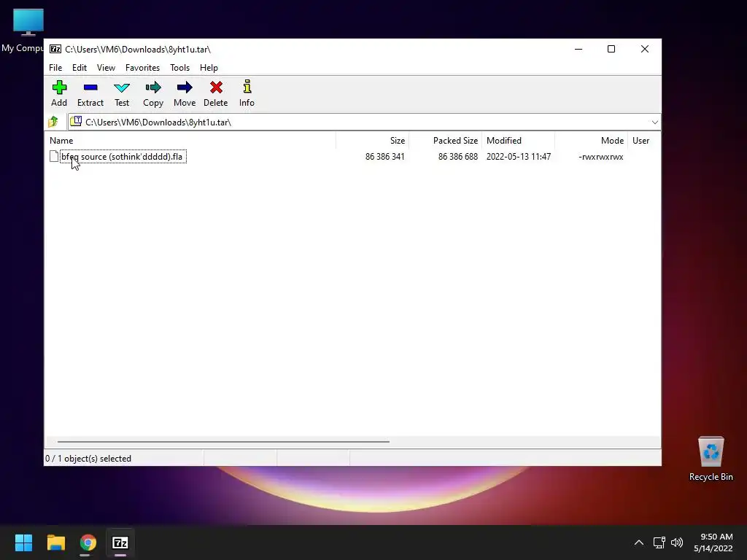Show hidden system tray icons
747x560 pixels.
click(639, 542)
